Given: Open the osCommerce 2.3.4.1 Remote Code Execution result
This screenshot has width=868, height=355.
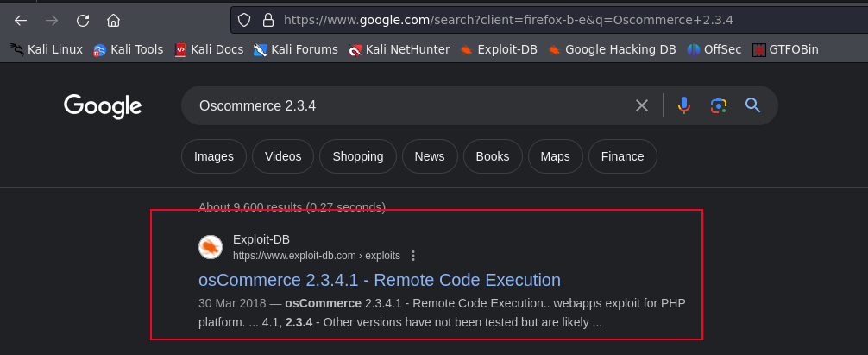Looking at the screenshot, I should click(380, 280).
